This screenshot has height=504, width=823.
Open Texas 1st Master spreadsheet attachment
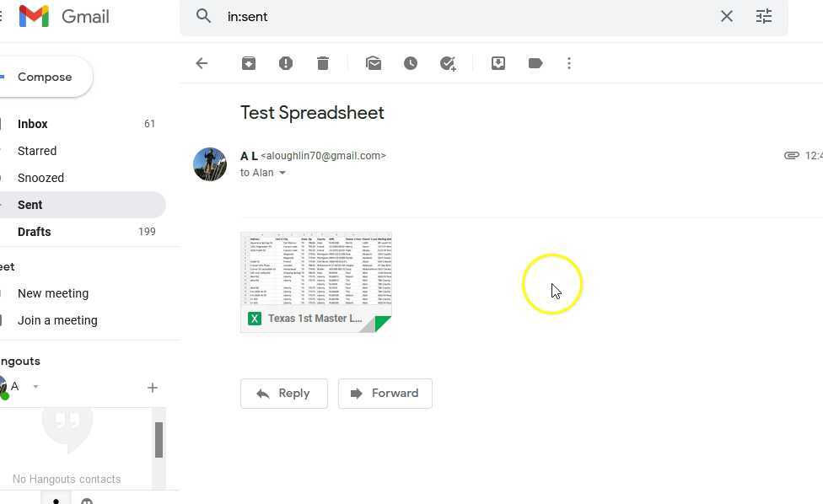tap(316, 282)
